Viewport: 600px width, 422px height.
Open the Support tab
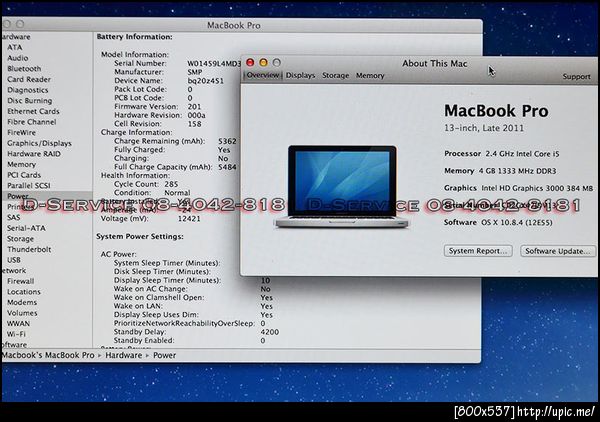(576, 77)
